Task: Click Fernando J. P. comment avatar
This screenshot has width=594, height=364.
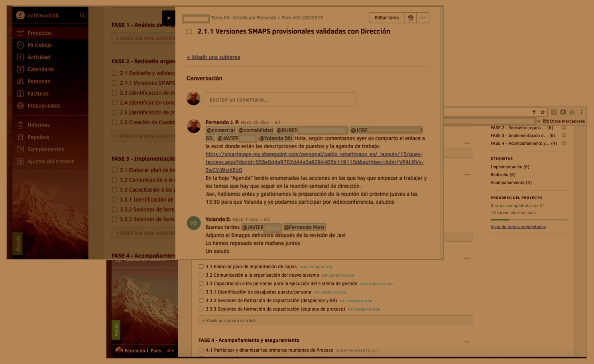Action: click(194, 126)
